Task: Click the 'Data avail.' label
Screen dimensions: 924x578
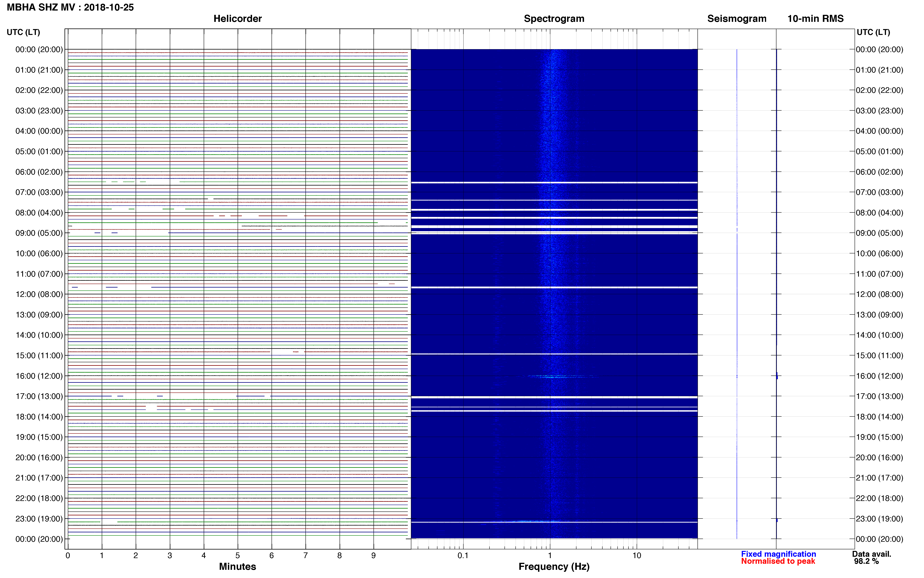Action: [x=871, y=554]
